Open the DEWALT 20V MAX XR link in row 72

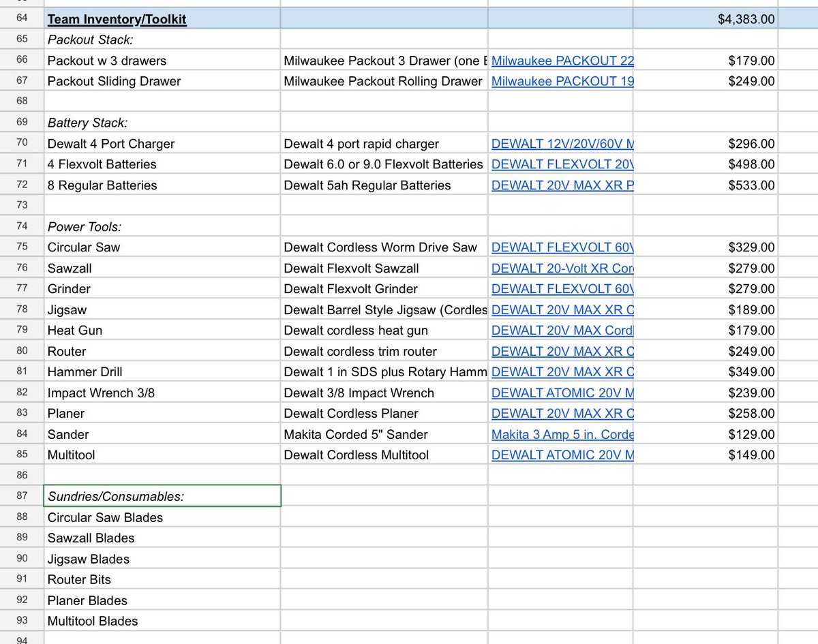(x=562, y=185)
